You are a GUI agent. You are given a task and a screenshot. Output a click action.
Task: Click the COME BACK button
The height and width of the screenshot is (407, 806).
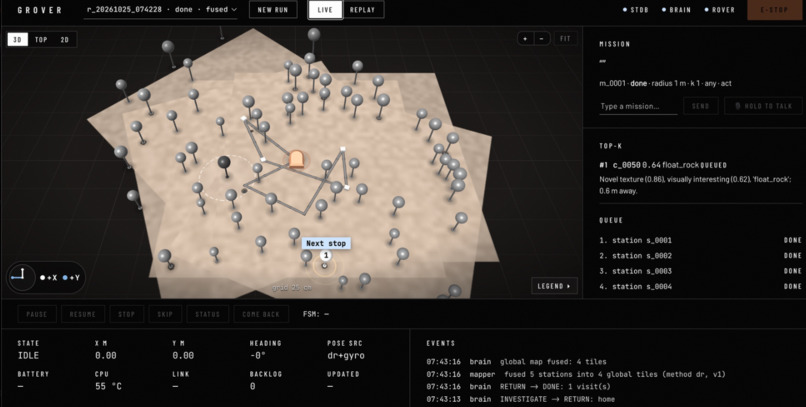[261, 314]
